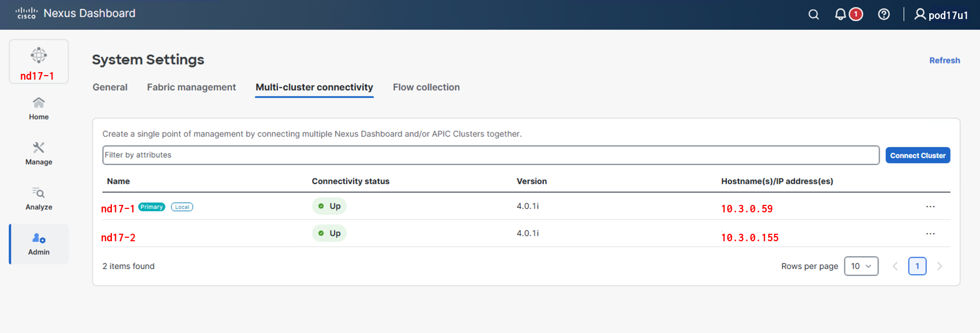This screenshot has height=333, width=980.
Task: Select the Admin section in sidebar
Action: click(x=39, y=244)
